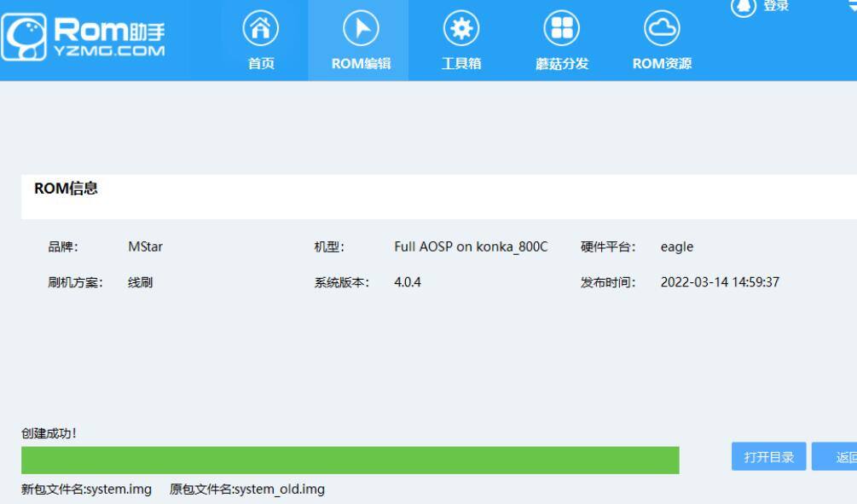Click the 蘑菇分发 grid icon
Screen dimensions: 857x504
point(563,28)
